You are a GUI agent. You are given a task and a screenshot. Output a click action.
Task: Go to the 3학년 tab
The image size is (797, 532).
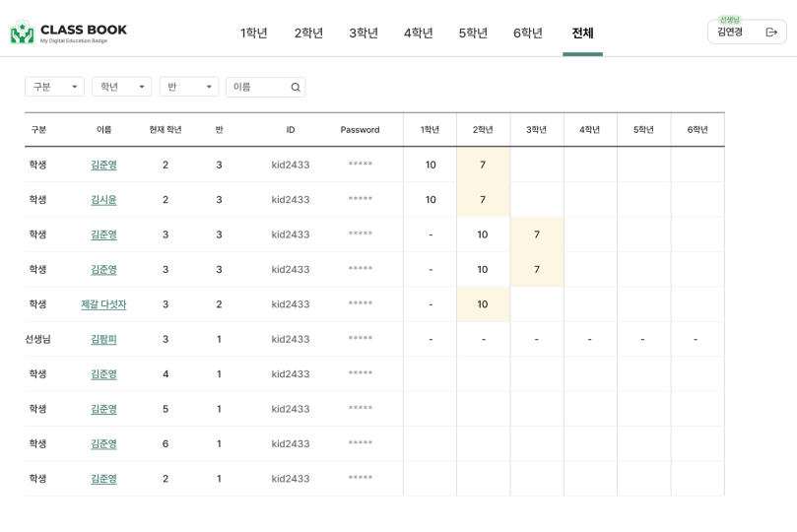point(364,33)
